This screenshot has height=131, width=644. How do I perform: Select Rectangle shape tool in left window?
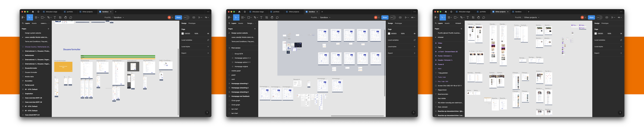pyautogui.click(x=42, y=17)
